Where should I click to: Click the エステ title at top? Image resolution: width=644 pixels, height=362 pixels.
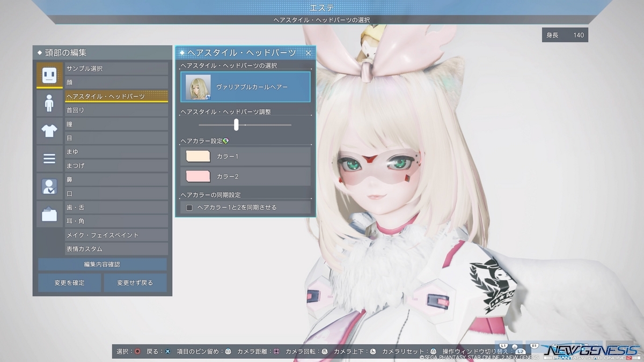(x=321, y=8)
